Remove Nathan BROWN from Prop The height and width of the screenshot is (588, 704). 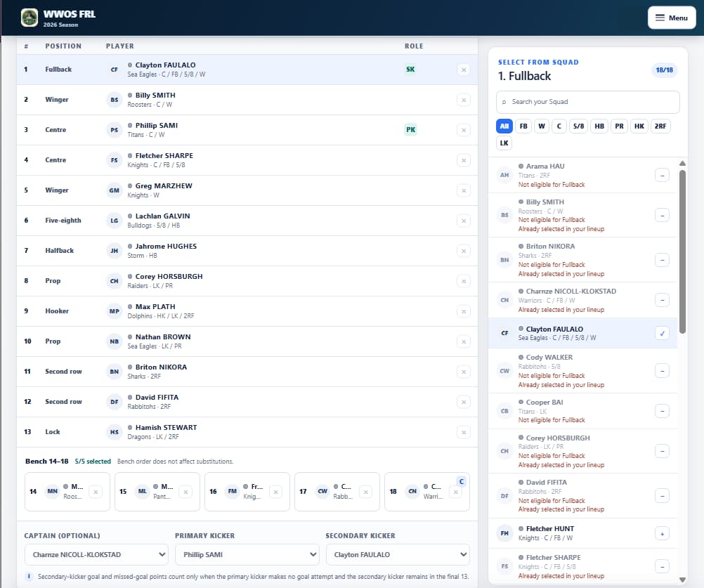463,341
